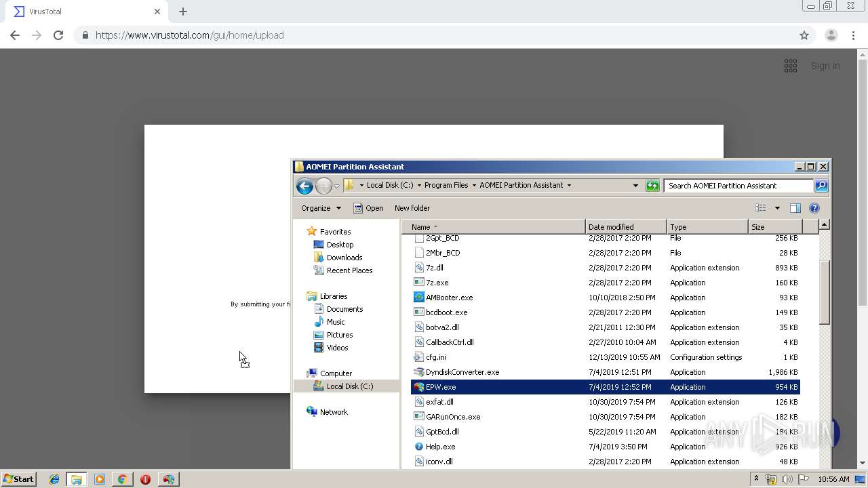
Task: Open VirusTotal apps grid icon
Action: coord(791,66)
